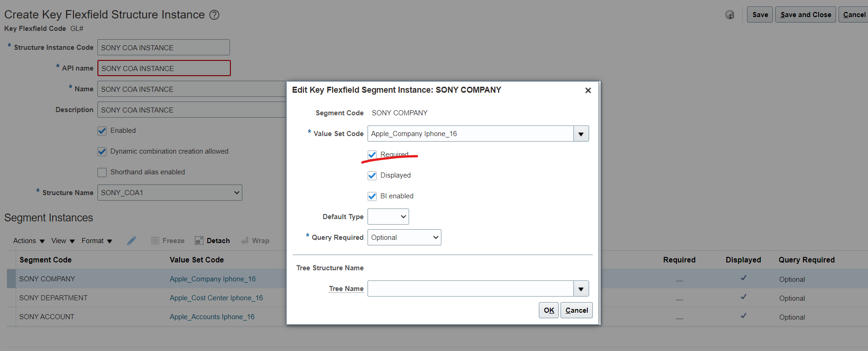Close the Edit Segment Instance dialog
Viewport: 868px width, 351px height.
coord(588,90)
